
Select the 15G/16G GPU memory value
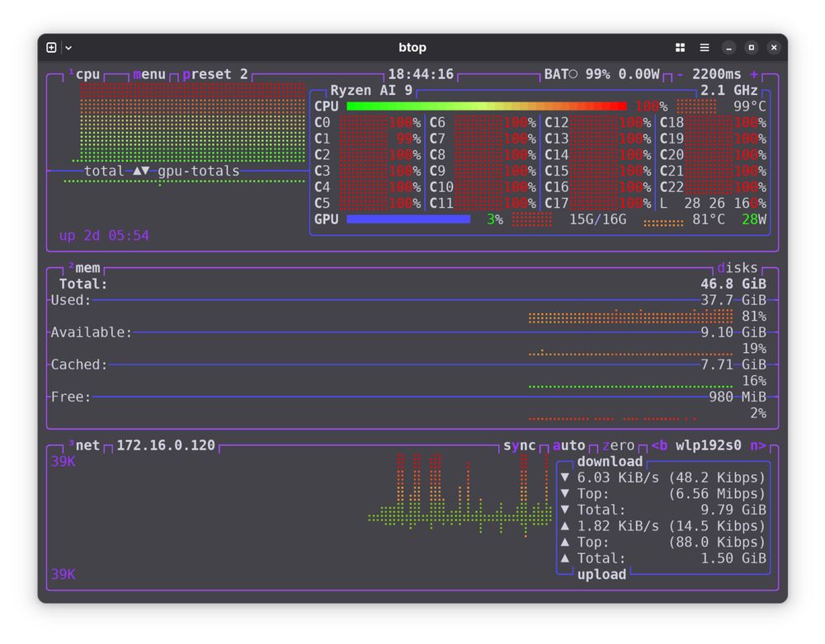point(597,219)
